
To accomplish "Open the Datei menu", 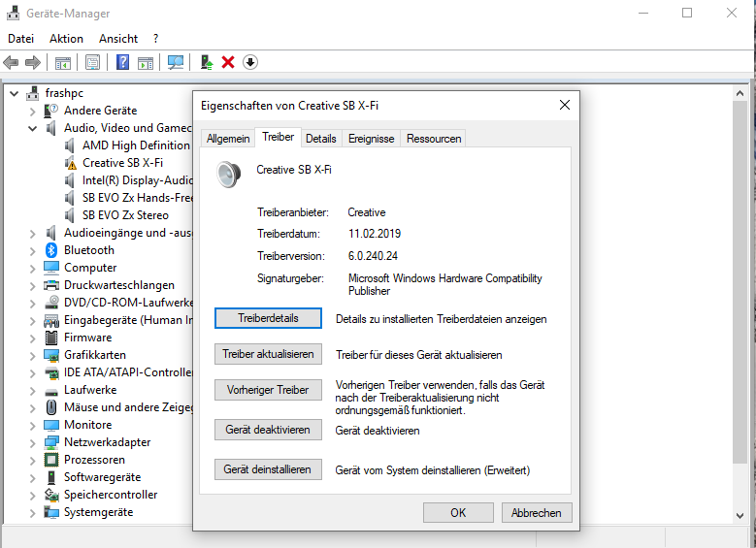I will [x=20, y=39].
